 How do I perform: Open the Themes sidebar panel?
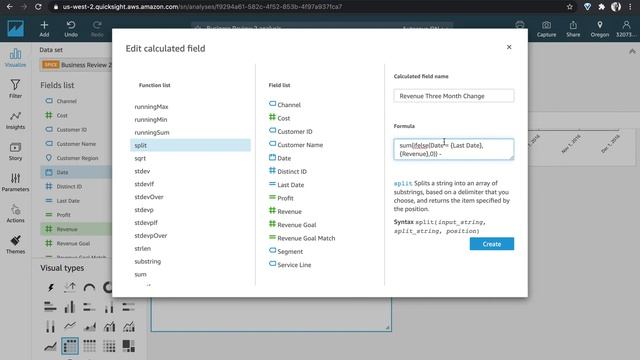16,244
